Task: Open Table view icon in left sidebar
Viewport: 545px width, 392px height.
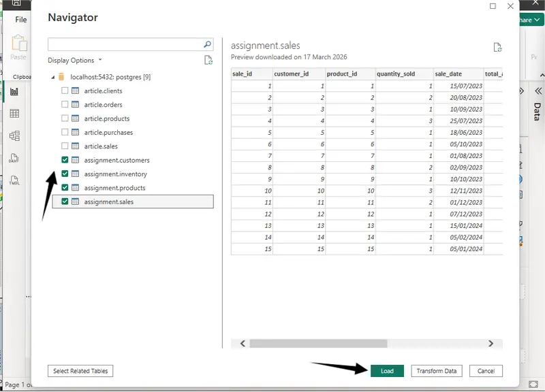Action: [x=14, y=114]
